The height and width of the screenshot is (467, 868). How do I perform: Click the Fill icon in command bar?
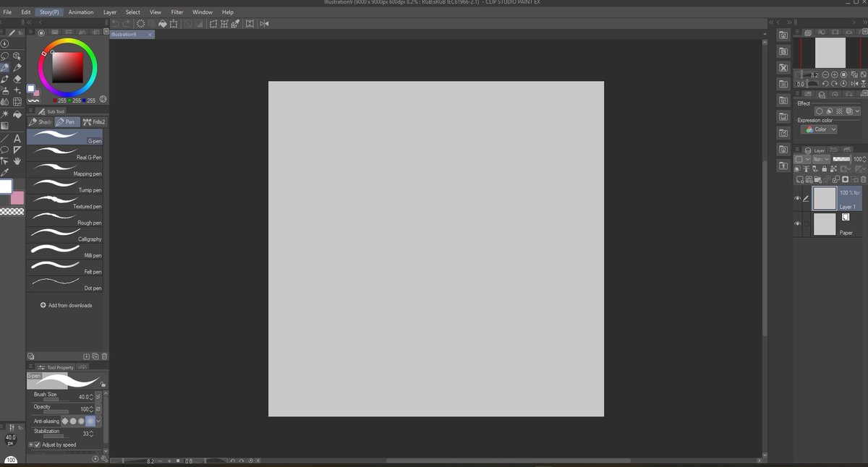[x=163, y=24]
